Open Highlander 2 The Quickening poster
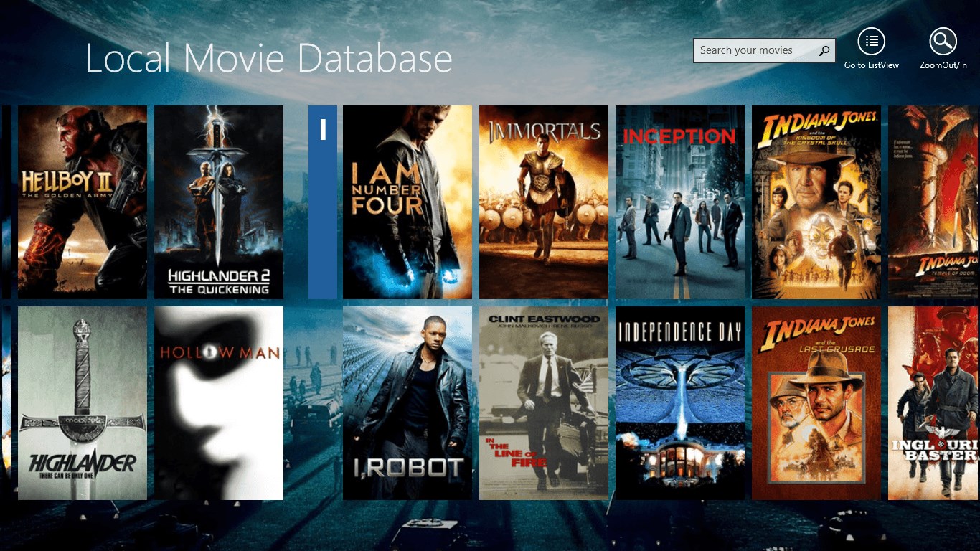The width and height of the screenshot is (980, 551). click(x=219, y=202)
